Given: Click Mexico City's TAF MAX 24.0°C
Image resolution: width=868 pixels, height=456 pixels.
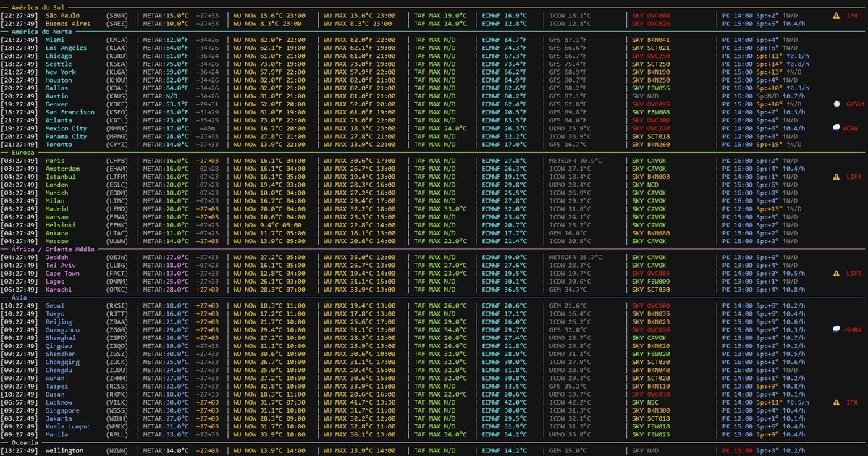Looking at the screenshot, I should [441, 128].
